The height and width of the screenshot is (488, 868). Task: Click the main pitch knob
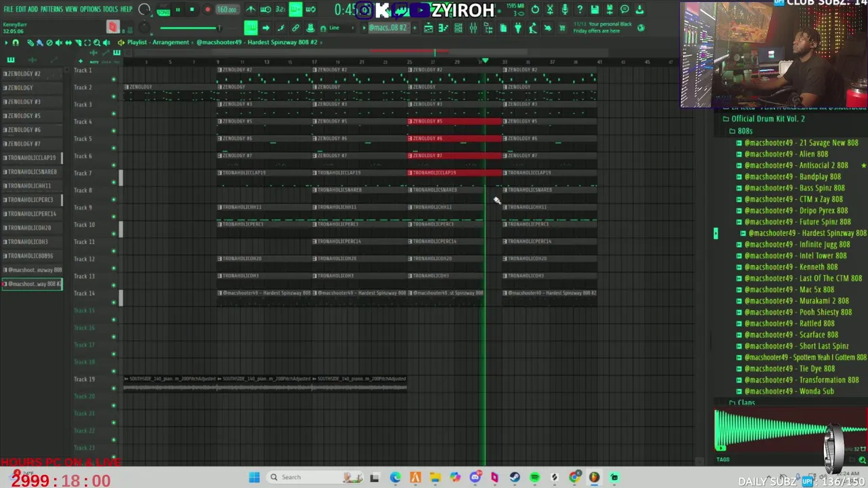point(144,28)
